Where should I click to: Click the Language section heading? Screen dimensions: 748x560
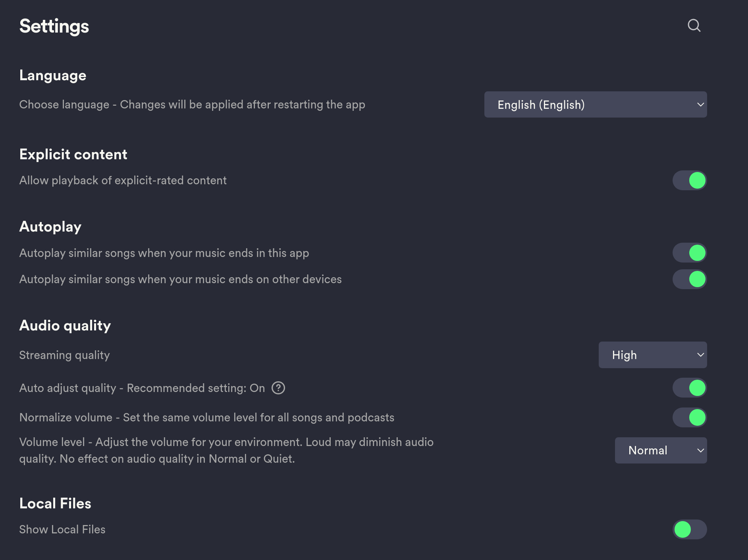coord(53,75)
